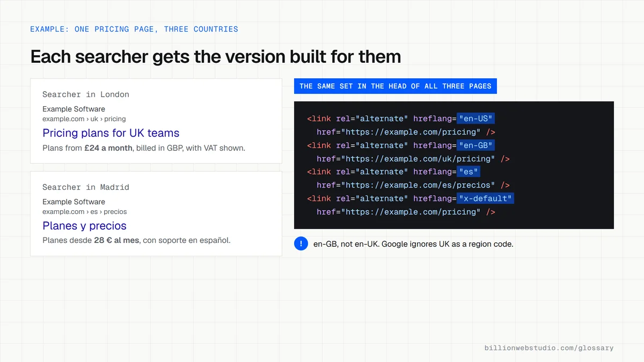The image size is (644, 362).
Task: Open the 'Planes y precios' search result link
Action: (85, 226)
